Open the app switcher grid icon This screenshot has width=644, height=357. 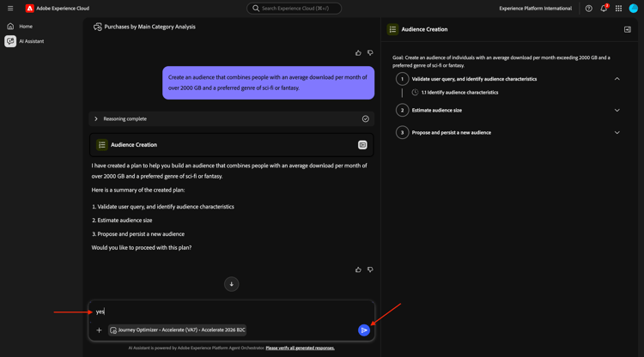click(x=618, y=9)
